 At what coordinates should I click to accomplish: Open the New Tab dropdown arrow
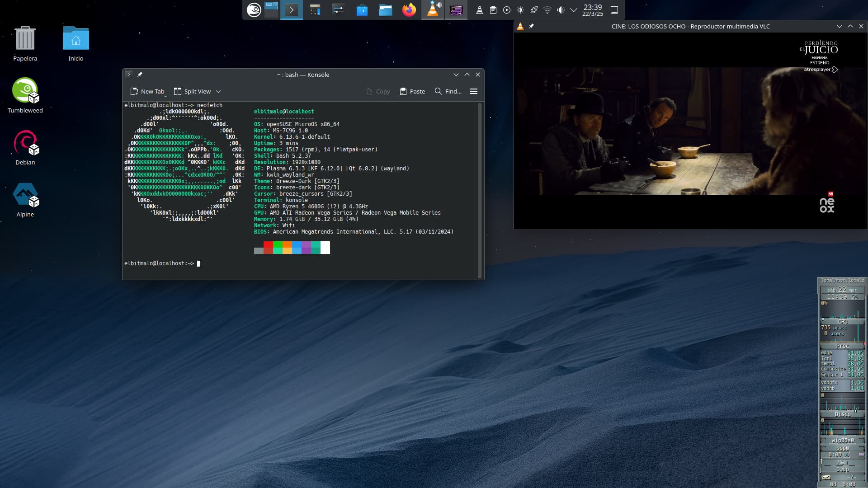pyautogui.click(x=165, y=96)
